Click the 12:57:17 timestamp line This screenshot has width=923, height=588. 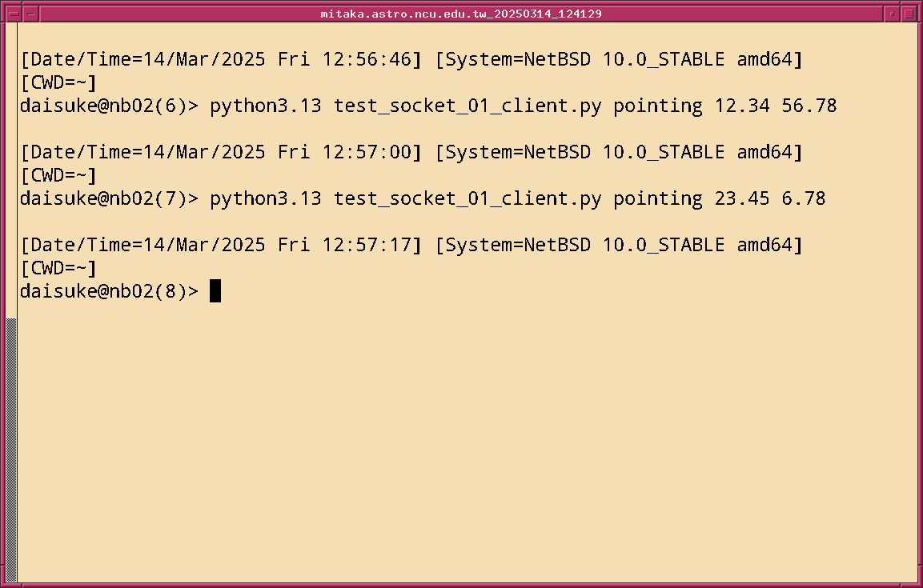coord(411,245)
